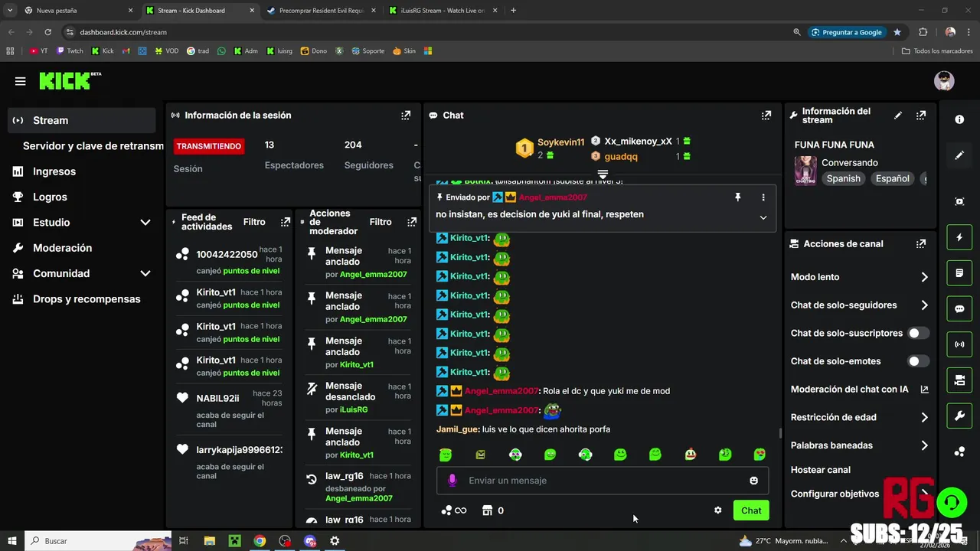
Task: Click the info icon in right toolbar
Action: tap(959, 119)
